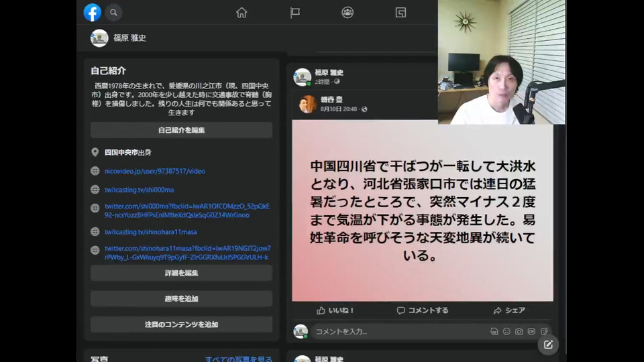
Task: Click profile avatar beside 篠原 雅史 header
Action: coord(99,38)
